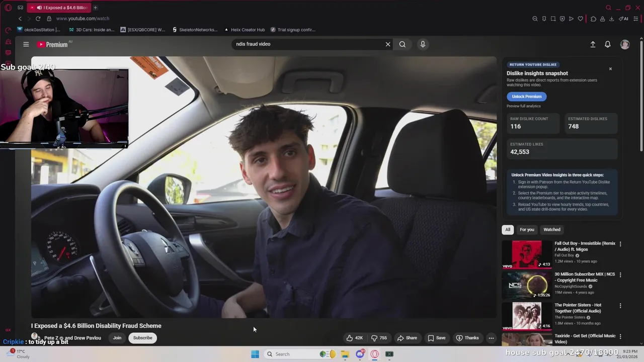Submit search with the YouTube magnifier button
This screenshot has width=644, height=362.
pyautogui.click(x=403, y=44)
